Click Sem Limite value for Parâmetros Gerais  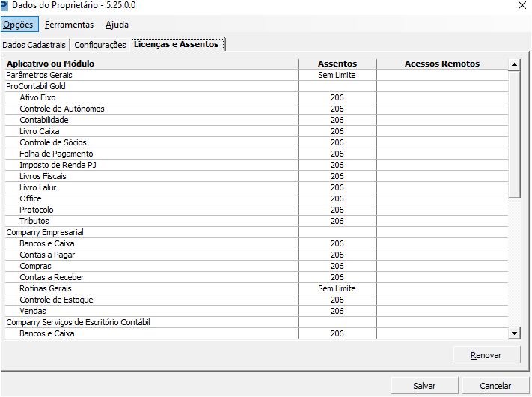[x=337, y=75]
